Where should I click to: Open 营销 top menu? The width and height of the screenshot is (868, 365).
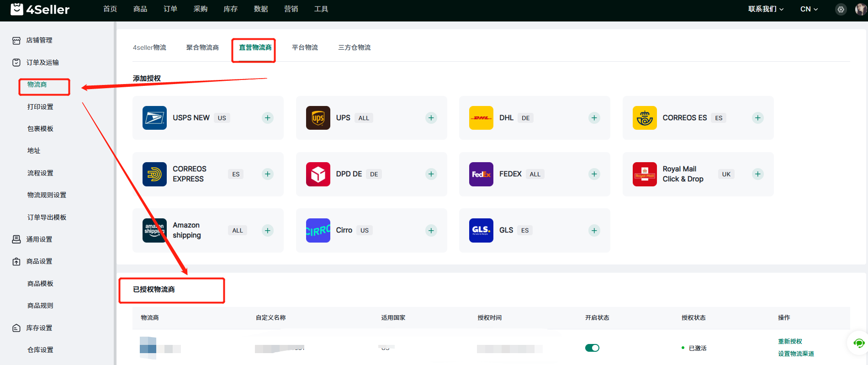point(291,9)
